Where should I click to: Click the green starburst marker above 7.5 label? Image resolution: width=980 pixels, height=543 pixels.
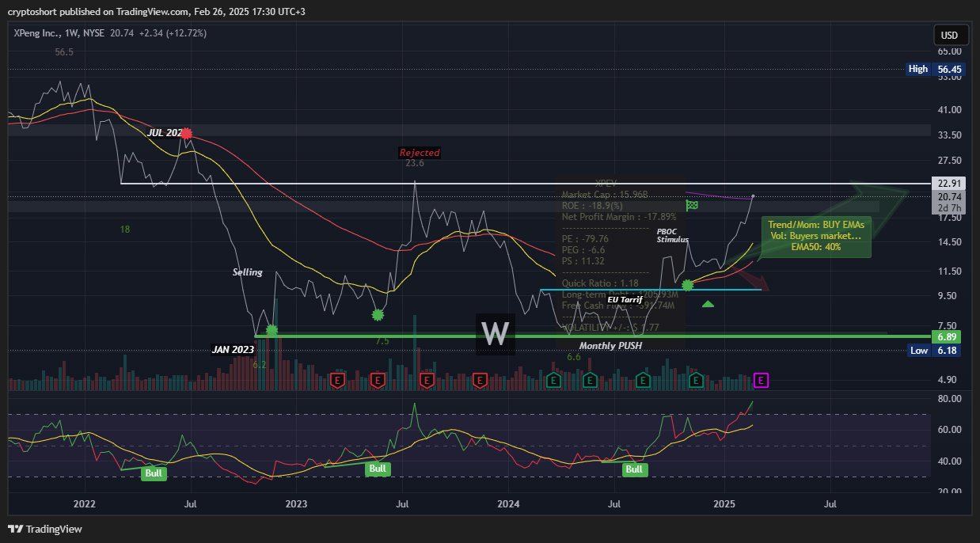click(x=378, y=314)
